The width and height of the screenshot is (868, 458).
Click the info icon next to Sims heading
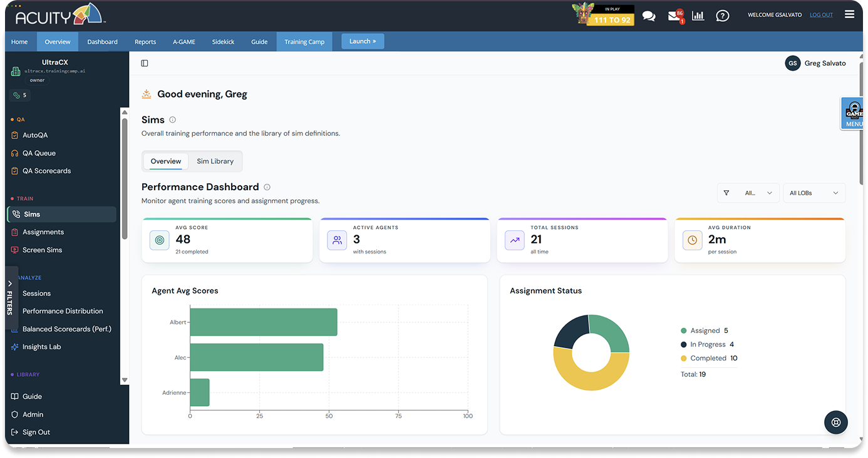[x=173, y=120]
